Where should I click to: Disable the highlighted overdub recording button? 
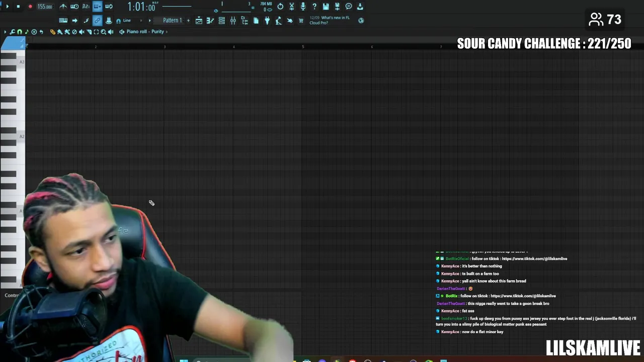tap(97, 7)
